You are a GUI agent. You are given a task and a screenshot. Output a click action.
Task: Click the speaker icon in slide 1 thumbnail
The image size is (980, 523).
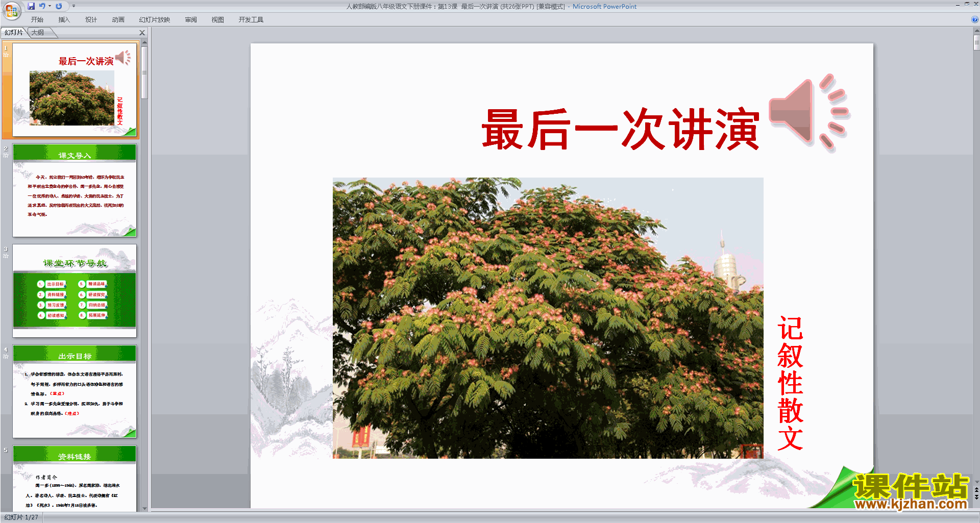[122, 58]
